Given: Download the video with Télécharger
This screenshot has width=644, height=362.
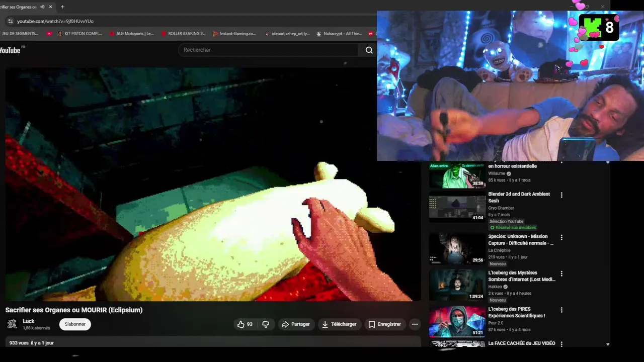Looking at the screenshot, I should coord(339,324).
